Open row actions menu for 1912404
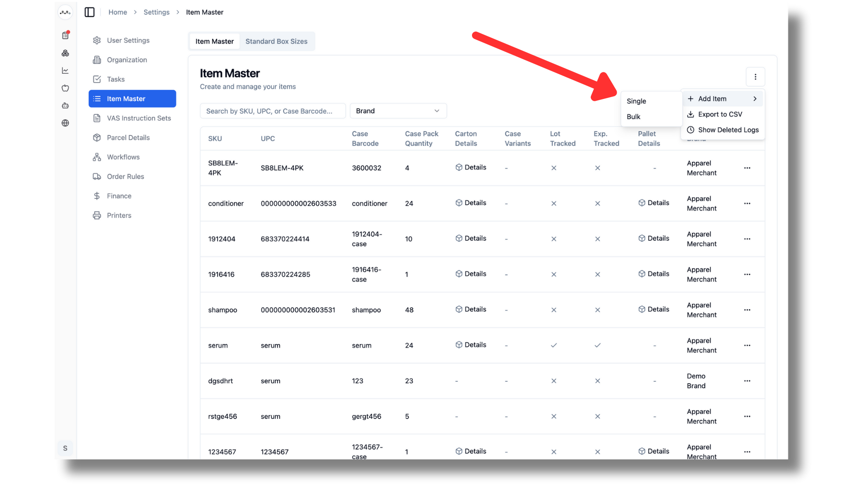 click(747, 239)
